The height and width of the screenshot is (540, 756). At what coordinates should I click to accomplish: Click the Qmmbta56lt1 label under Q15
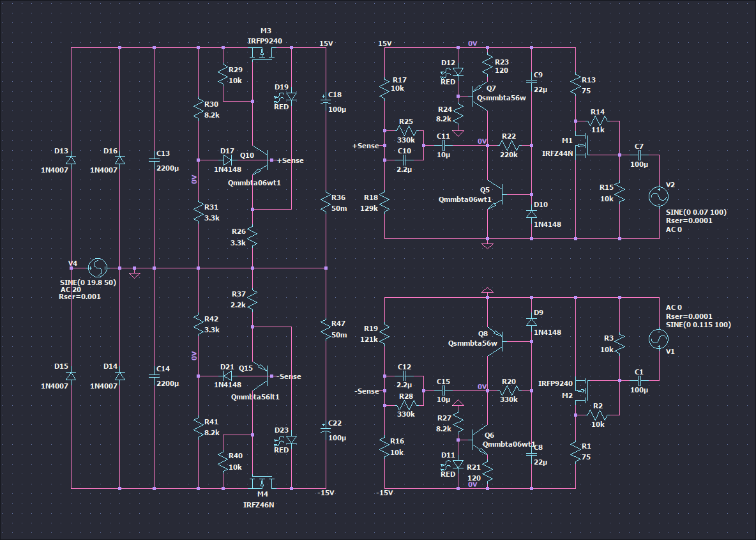pyautogui.click(x=255, y=397)
